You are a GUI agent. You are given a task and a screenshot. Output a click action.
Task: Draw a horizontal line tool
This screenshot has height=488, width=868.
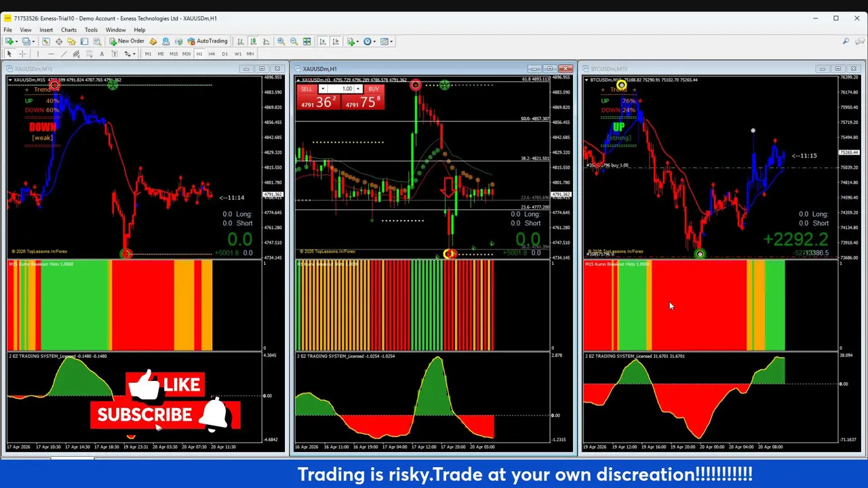[51, 54]
